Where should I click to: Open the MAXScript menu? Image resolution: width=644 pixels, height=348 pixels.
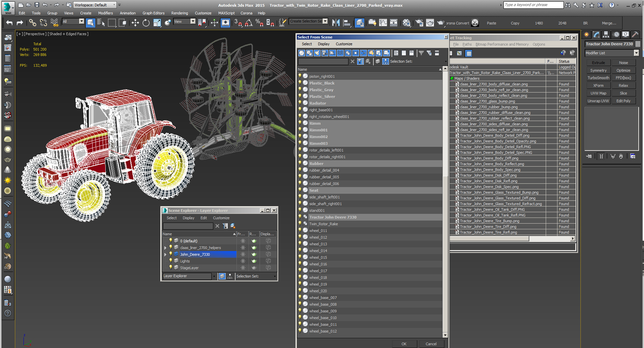pyautogui.click(x=226, y=13)
